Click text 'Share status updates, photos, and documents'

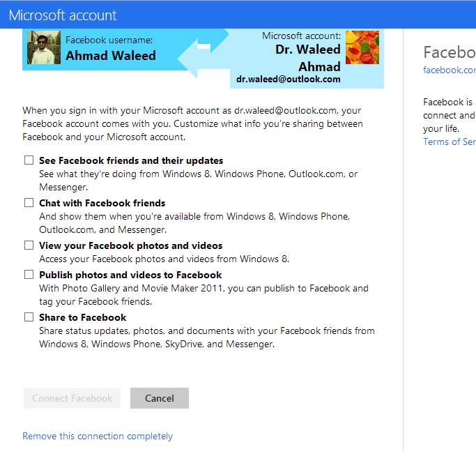pyautogui.click(x=137, y=331)
